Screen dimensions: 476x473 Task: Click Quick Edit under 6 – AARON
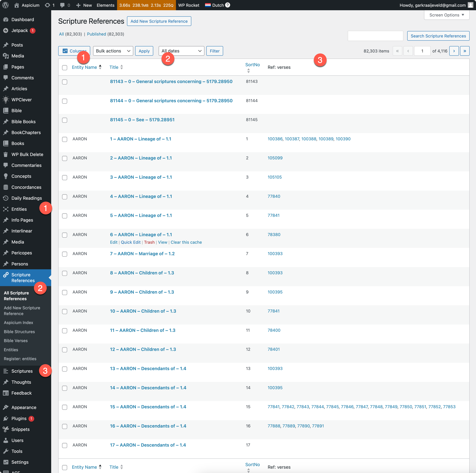pos(131,242)
